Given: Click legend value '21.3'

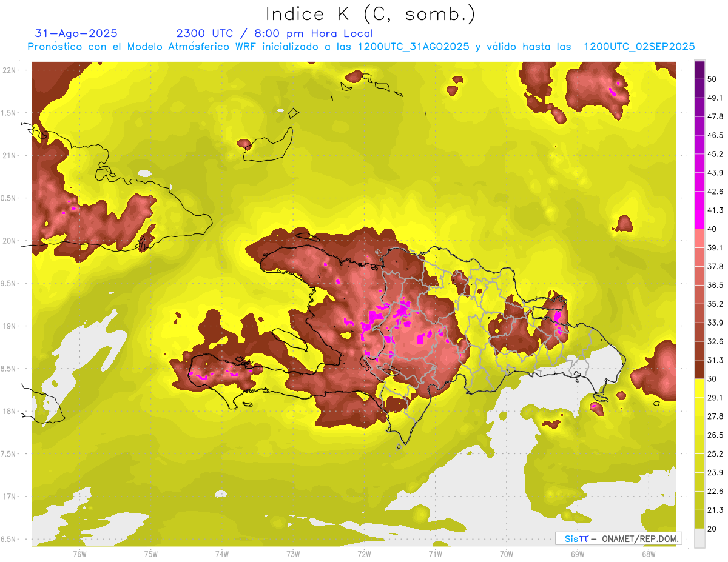Looking at the screenshot, I should click(x=715, y=510).
